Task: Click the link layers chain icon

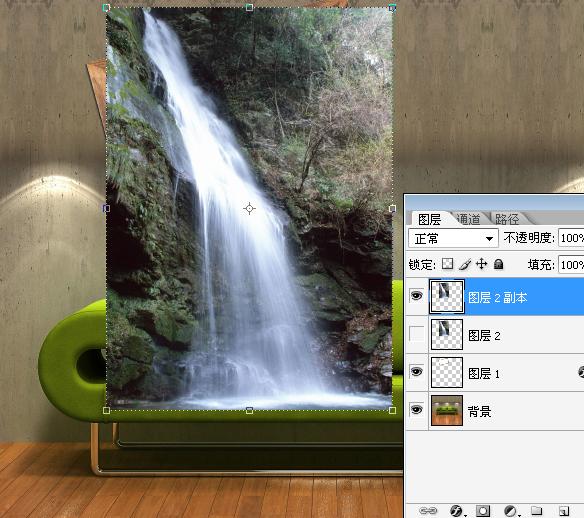Action: tap(428, 511)
